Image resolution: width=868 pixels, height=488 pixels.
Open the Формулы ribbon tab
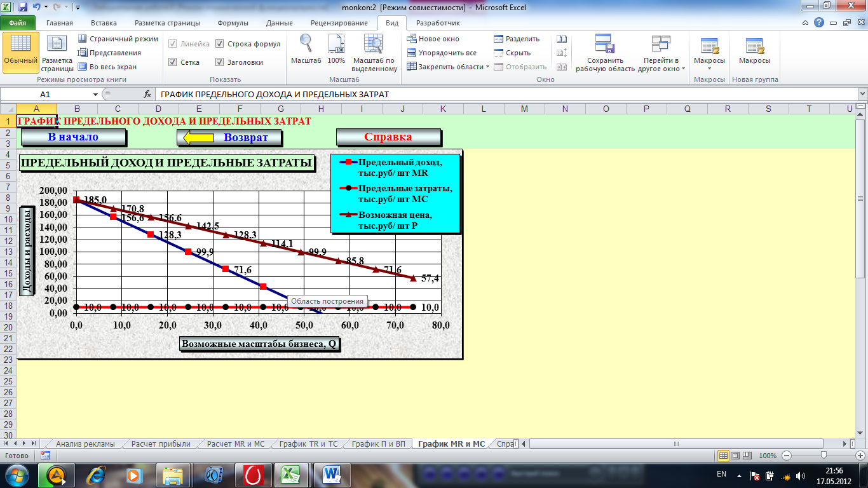233,23
